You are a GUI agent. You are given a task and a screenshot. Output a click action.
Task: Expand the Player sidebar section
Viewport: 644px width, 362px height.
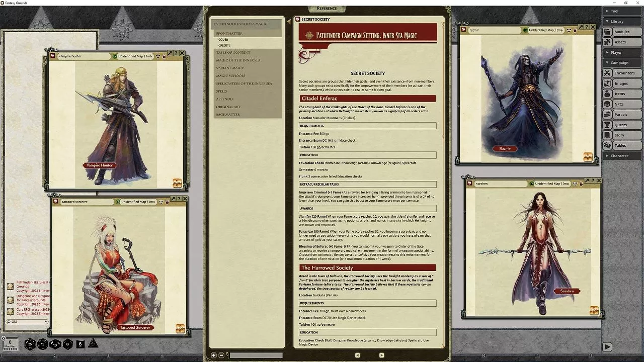click(x=622, y=52)
